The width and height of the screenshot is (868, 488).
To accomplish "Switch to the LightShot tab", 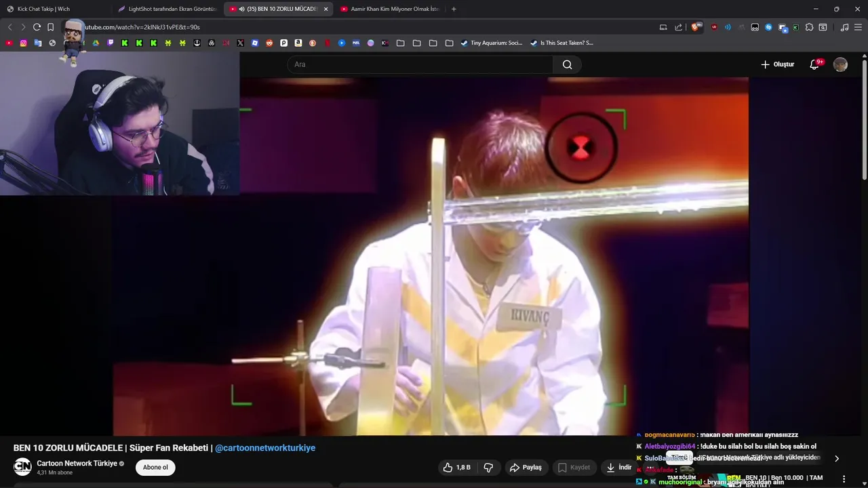I will [167, 9].
